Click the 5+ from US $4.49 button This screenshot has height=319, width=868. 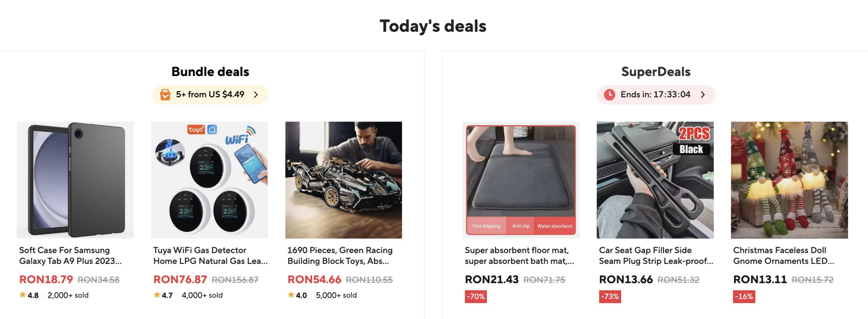pos(210,95)
